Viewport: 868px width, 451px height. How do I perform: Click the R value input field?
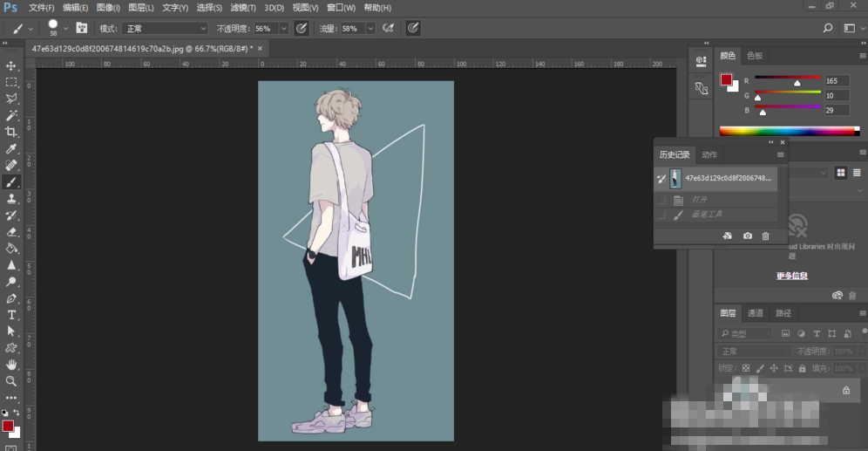coord(836,80)
